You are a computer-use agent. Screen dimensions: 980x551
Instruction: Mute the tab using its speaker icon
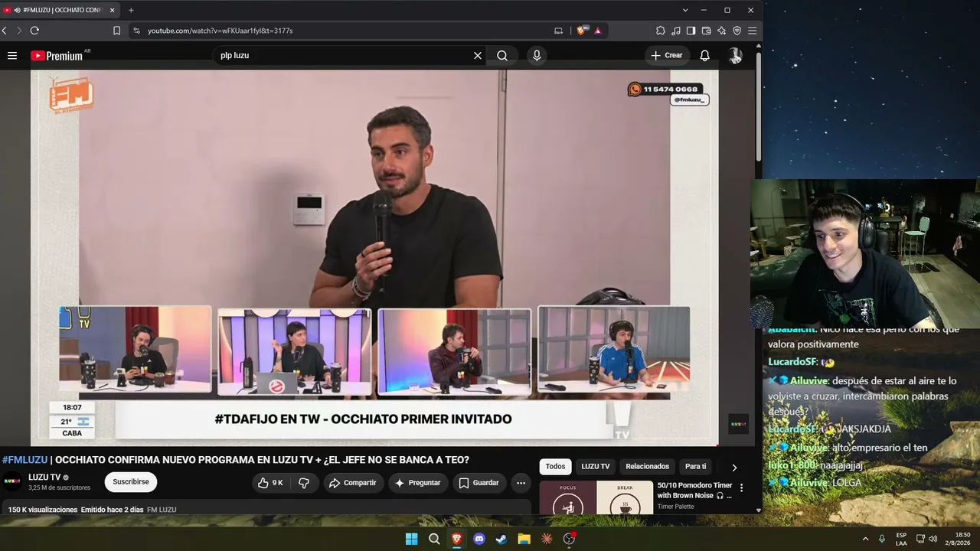17,10
